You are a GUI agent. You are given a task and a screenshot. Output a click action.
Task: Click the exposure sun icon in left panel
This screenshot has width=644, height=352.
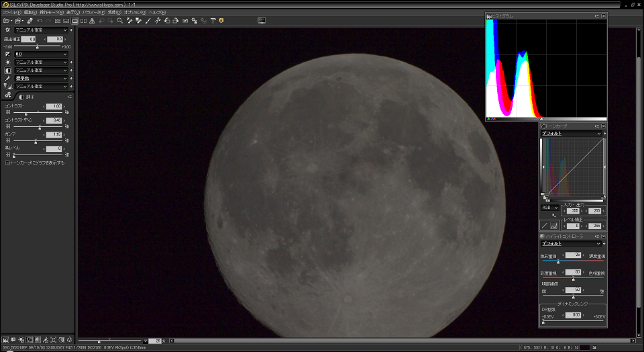click(x=7, y=30)
